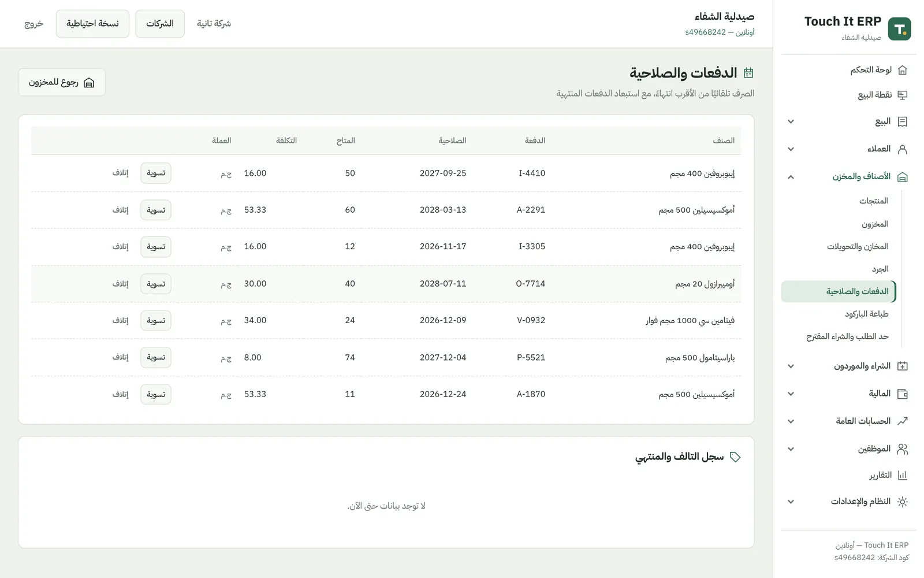Screen dimensions: 924x578
Task: Click warehouse icon in رجوع للمخزون button
Action: (89, 83)
